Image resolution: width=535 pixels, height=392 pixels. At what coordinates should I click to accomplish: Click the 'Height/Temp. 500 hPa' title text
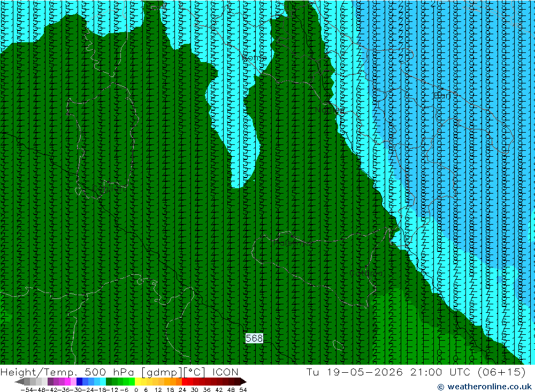pos(67,372)
